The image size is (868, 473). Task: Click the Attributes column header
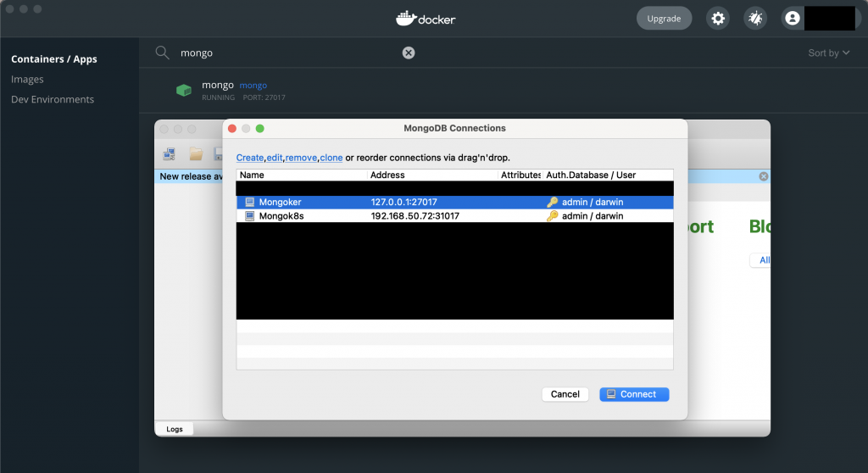pyautogui.click(x=520, y=175)
